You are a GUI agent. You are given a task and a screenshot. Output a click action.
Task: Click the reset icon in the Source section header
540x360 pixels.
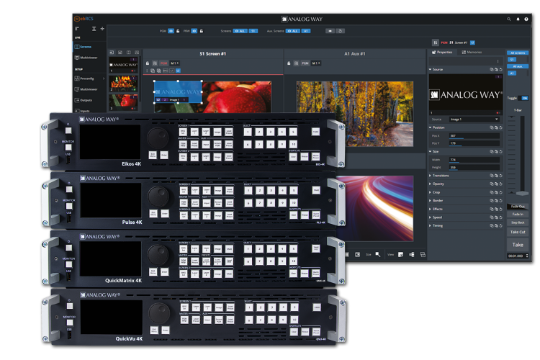[500, 70]
